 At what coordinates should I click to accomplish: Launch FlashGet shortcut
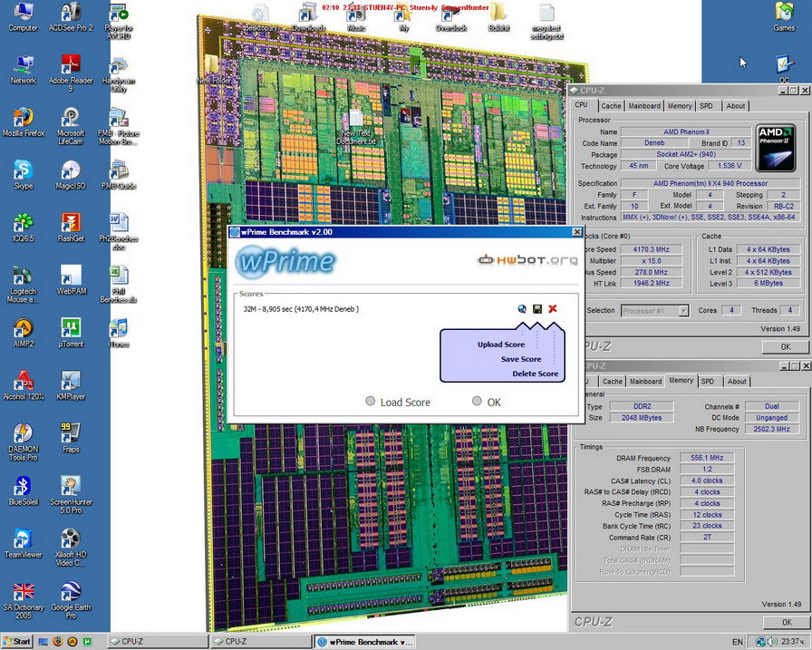tap(71, 228)
